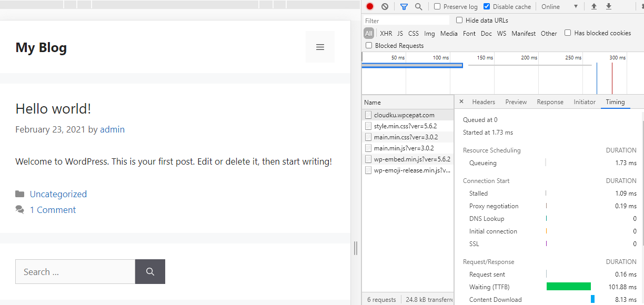Enable the Preserve log checkbox

[x=437, y=7]
